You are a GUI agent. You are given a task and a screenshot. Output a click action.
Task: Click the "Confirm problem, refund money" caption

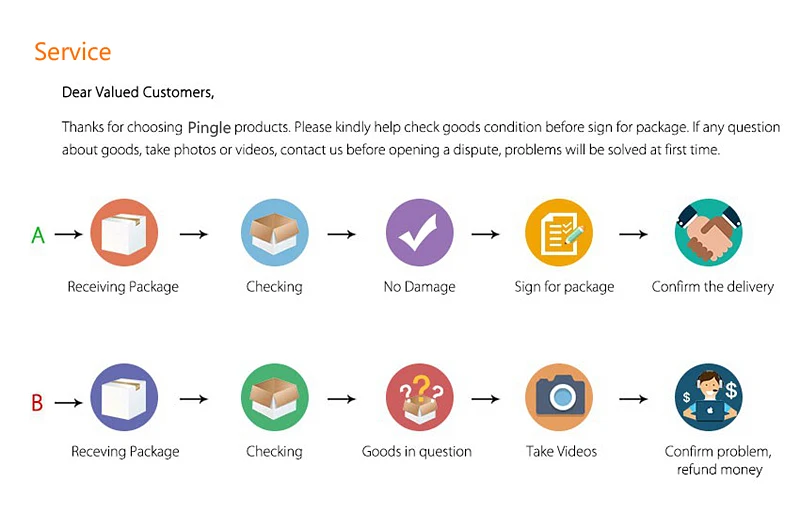(718, 460)
